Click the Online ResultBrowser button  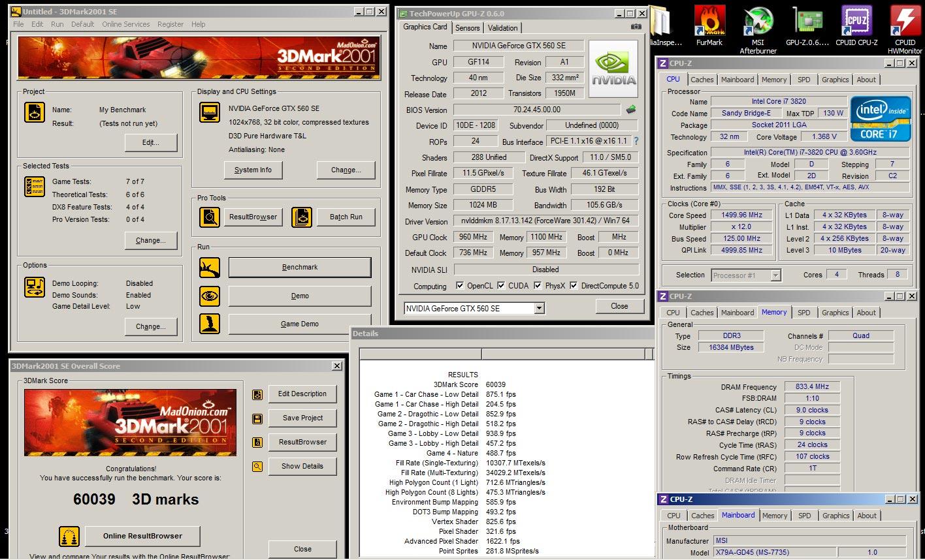pyautogui.click(x=142, y=536)
